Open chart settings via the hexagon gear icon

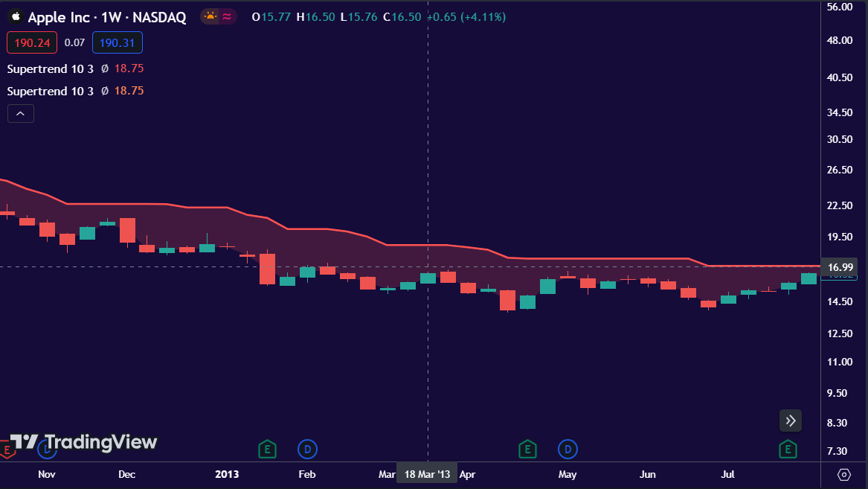[844, 473]
